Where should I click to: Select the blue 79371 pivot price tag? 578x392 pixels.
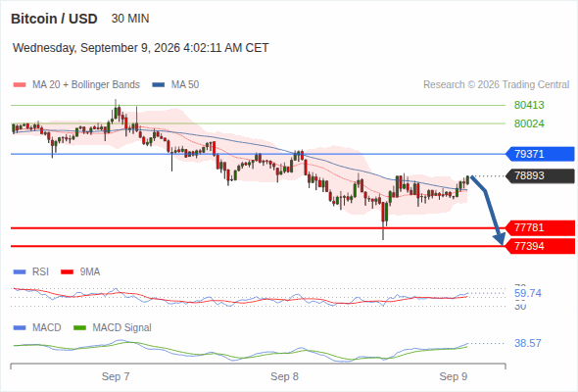[541, 154]
